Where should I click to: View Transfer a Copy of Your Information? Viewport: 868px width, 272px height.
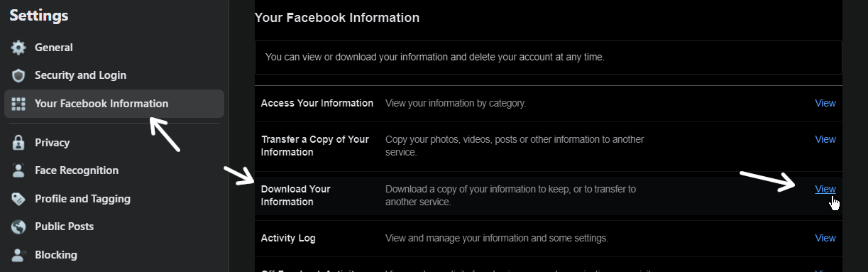825,139
